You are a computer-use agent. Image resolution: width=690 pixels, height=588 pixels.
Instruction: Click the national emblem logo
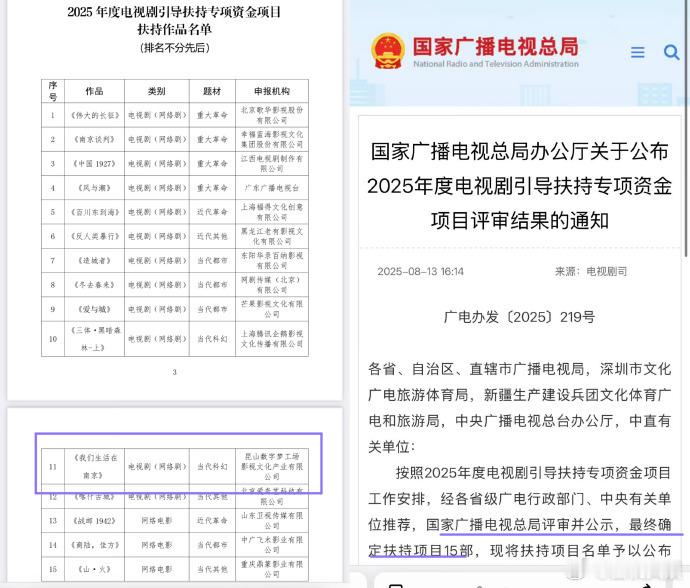pos(388,51)
